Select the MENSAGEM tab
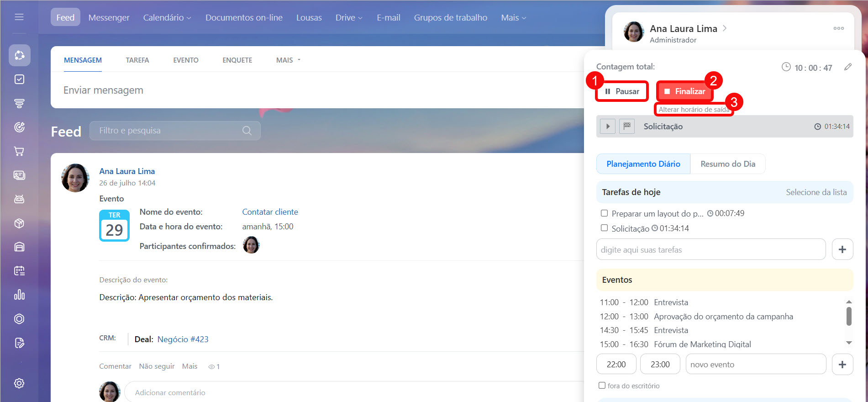The image size is (868, 402). click(83, 60)
